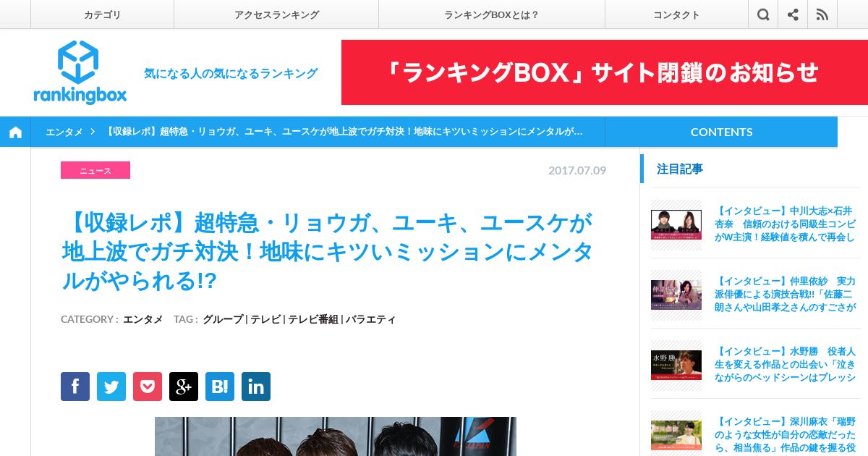Bookmark article on Hatena B!
This screenshot has width=868, height=456.
pos(220,387)
